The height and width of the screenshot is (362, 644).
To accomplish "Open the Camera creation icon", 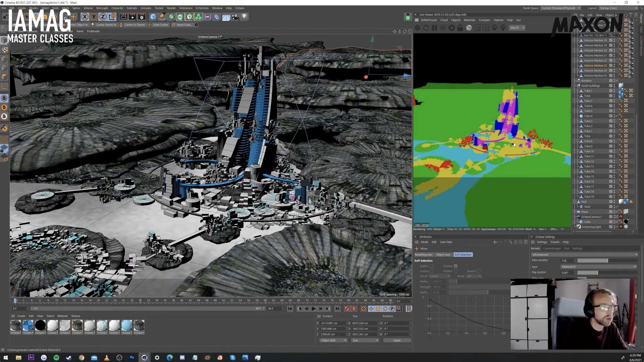I will (x=234, y=17).
